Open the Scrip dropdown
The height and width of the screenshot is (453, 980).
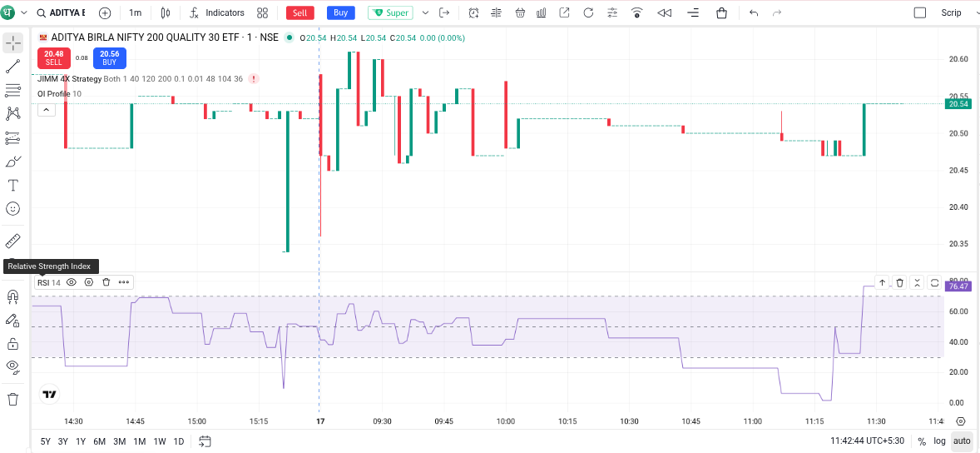pos(951,12)
